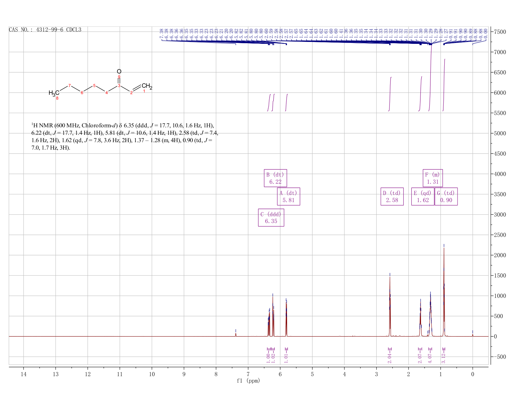This screenshot has width=532, height=411.
Task: Click the TMS peak at 0 ppm
Action: click(x=473, y=335)
